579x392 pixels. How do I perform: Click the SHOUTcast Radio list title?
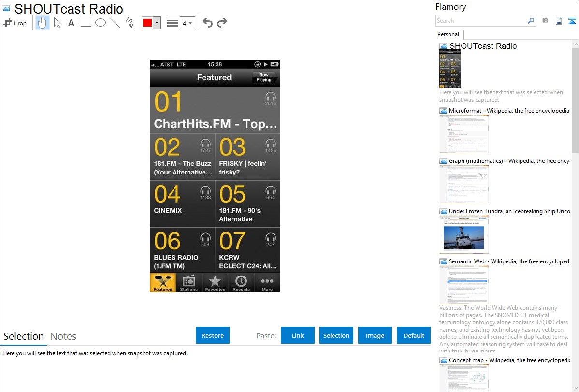coord(483,46)
